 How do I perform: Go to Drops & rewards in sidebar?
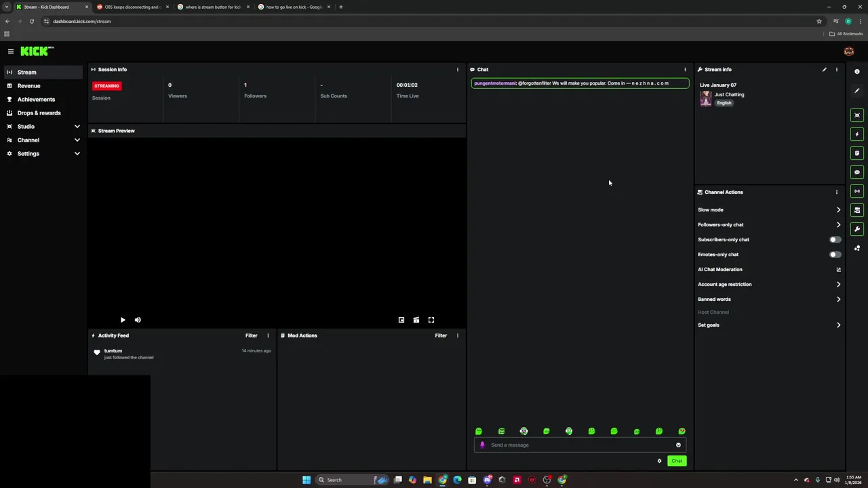click(x=43, y=113)
